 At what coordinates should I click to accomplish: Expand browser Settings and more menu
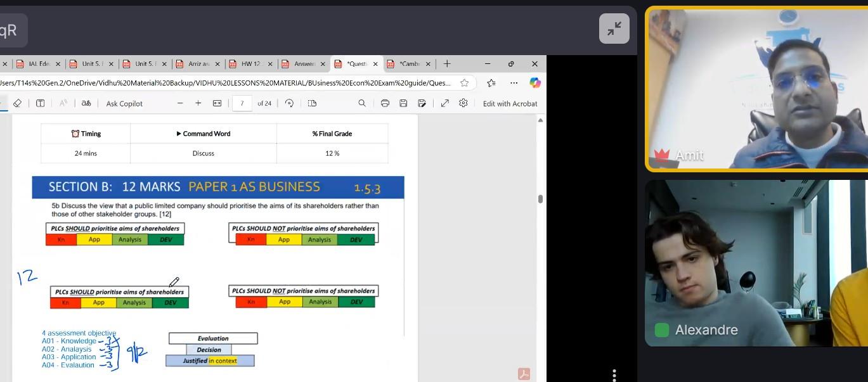click(515, 83)
